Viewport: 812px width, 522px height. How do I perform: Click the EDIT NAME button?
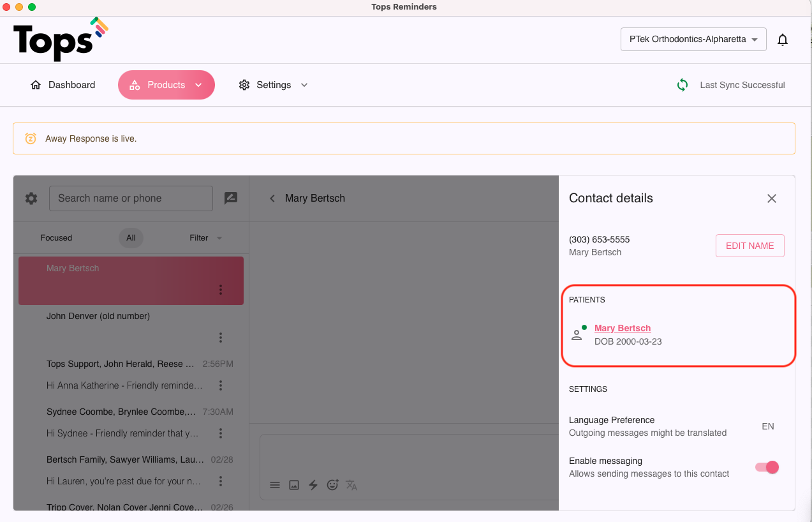tap(750, 246)
